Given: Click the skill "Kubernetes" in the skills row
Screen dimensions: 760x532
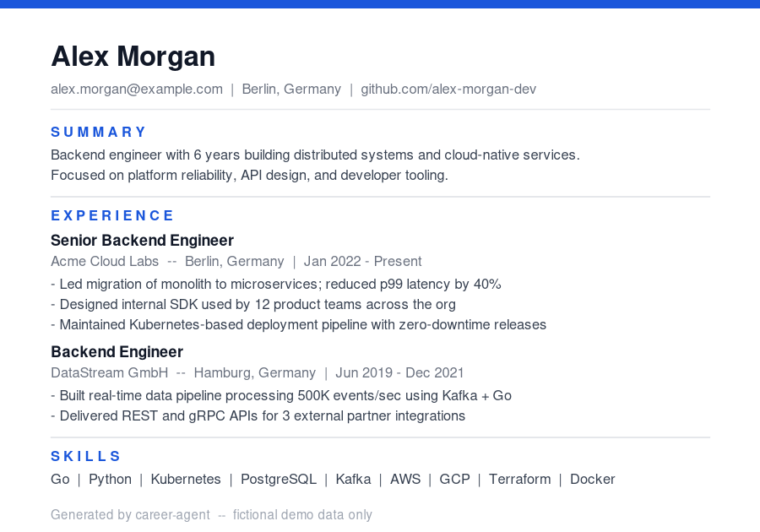Looking at the screenshot, I should click(186, 479).
